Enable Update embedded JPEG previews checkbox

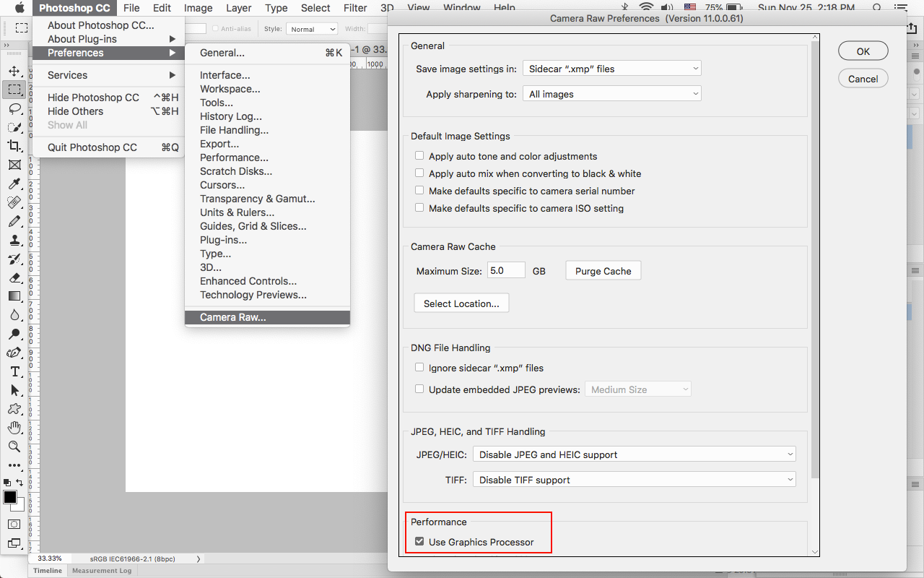pos(419,389)
